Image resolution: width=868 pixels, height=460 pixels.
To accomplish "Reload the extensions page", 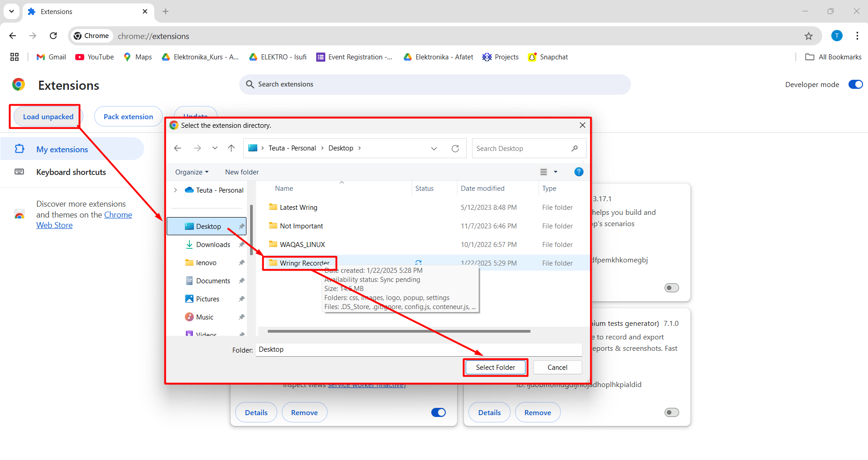I will (x=53, y=36).
